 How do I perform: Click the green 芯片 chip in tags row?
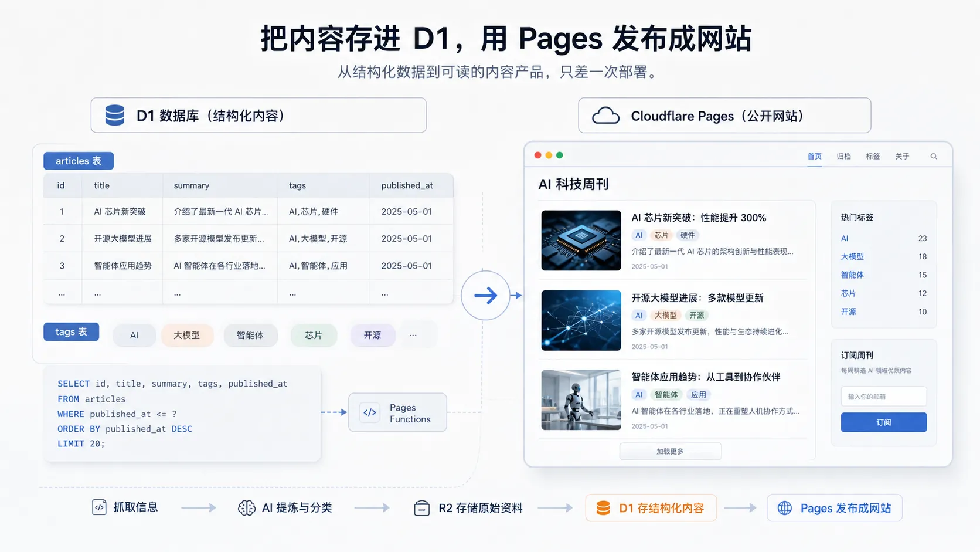(x=314, y=336)
